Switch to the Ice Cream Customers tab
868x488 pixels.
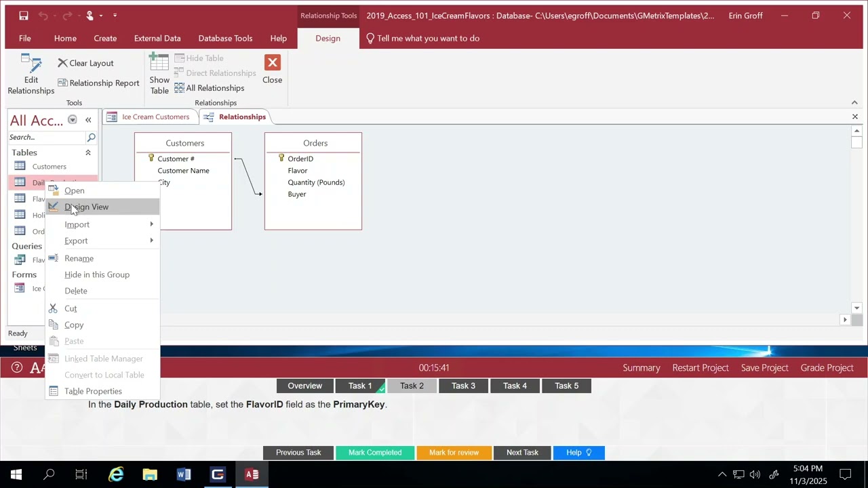coord(151,117)
